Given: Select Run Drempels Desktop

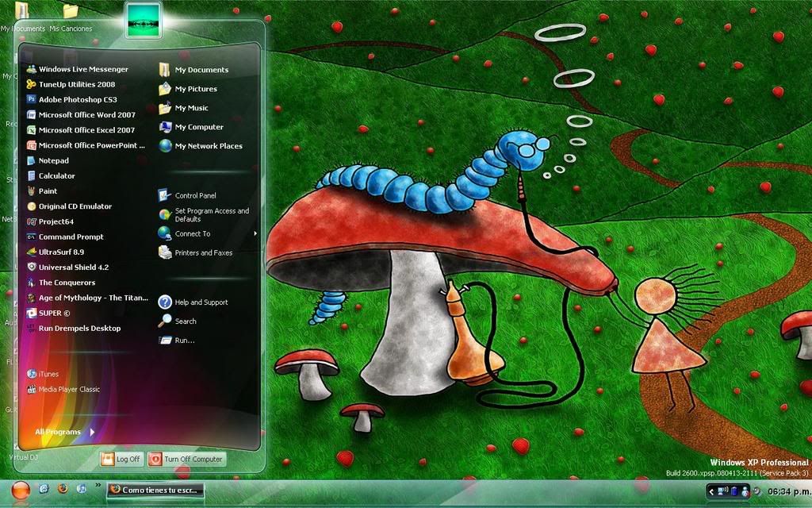Looking at the screenshot, I should [x=74, y=328].
